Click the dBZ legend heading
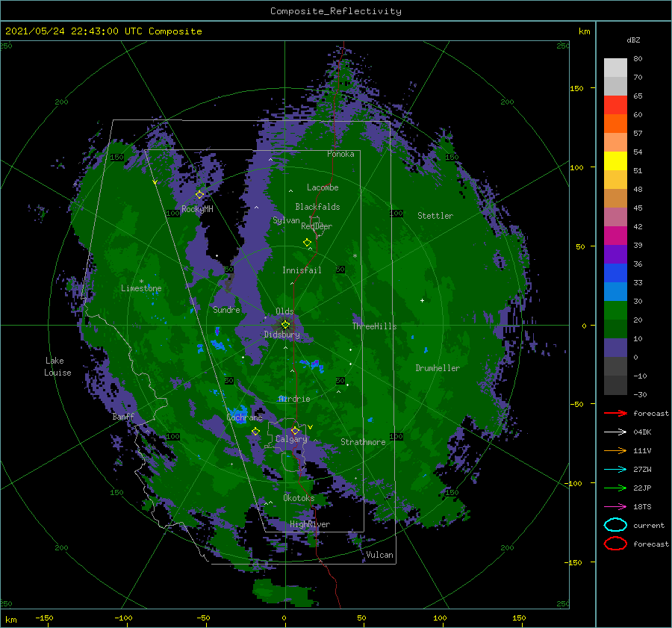The image size is (672, 628). tap(633, 40)
